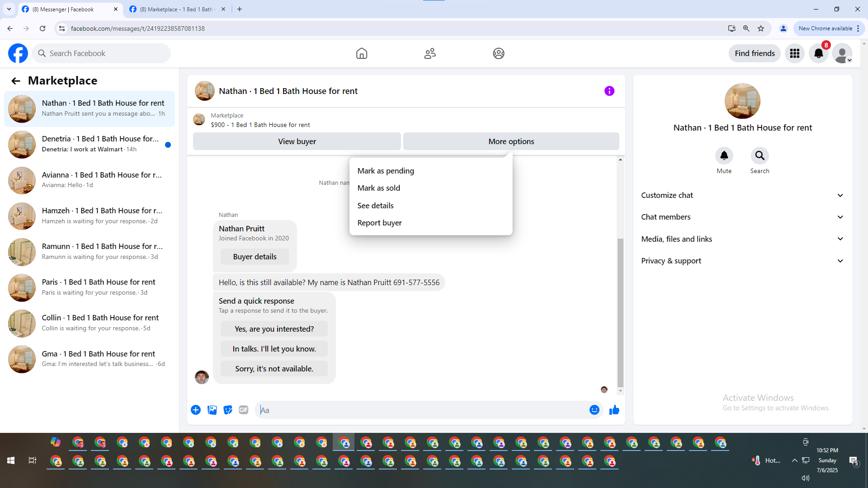This screenshot has width=868, height=488.
Task: Open the Facebook notifications bell
Action: (x=818, y=53)
